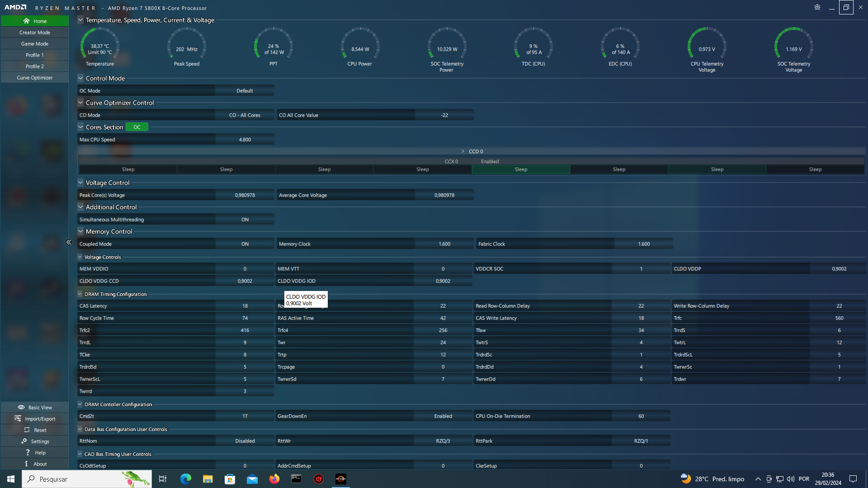Click OC Mode Default value
The height and width of the screenshot is (488, 868).
click(245, 91)
